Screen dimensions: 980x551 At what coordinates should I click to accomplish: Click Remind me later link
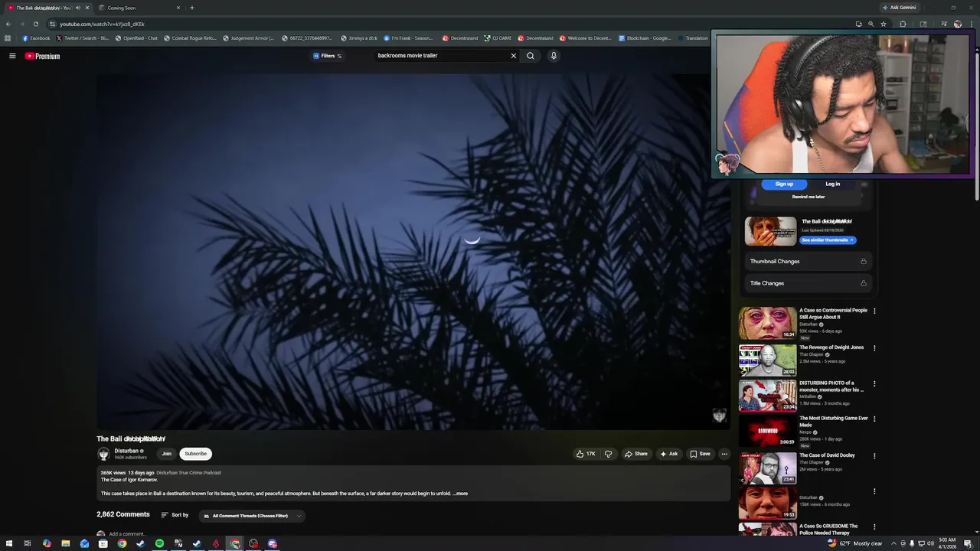(808, 197)
